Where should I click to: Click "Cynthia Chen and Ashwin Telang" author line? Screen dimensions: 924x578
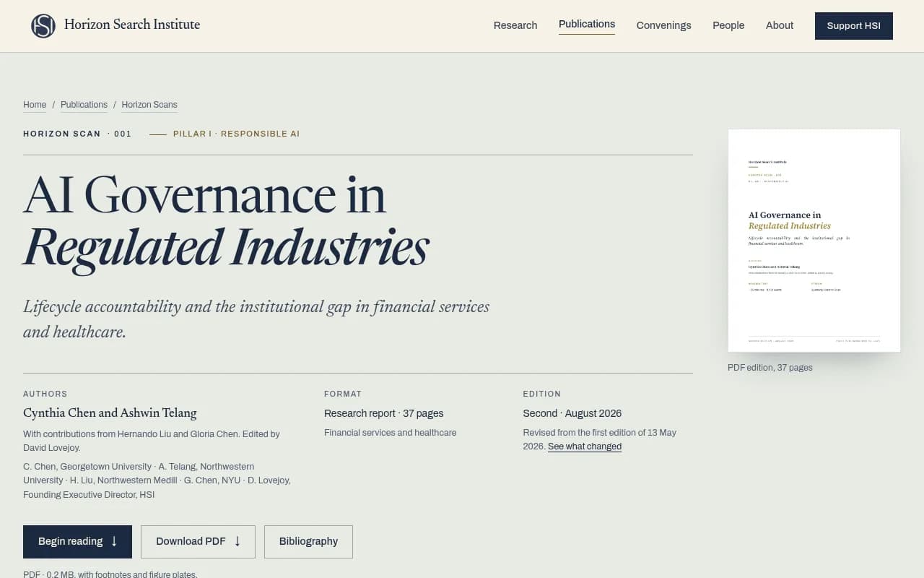(x=110, y=413)
